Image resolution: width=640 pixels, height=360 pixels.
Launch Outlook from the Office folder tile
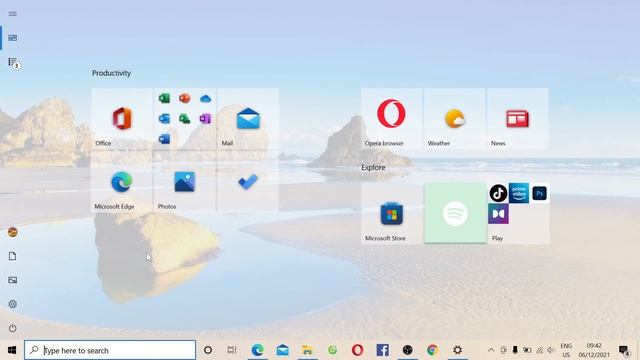(x=164, y=119)
